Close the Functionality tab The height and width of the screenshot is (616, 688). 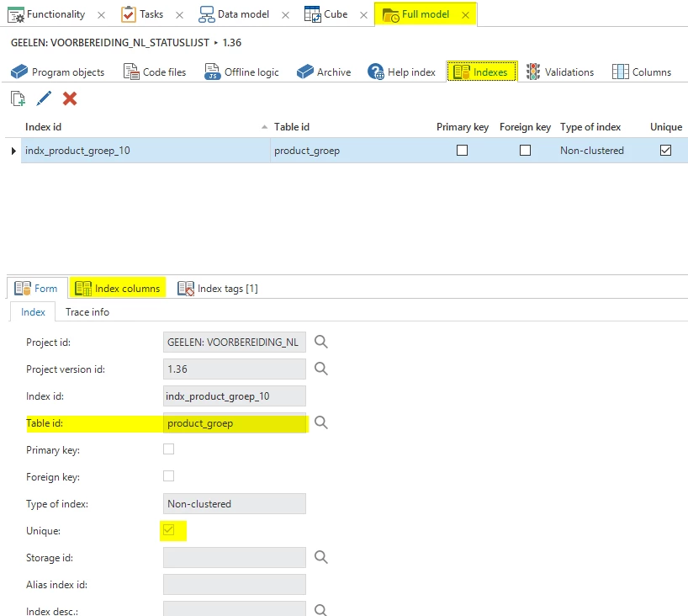click(102, 15)
